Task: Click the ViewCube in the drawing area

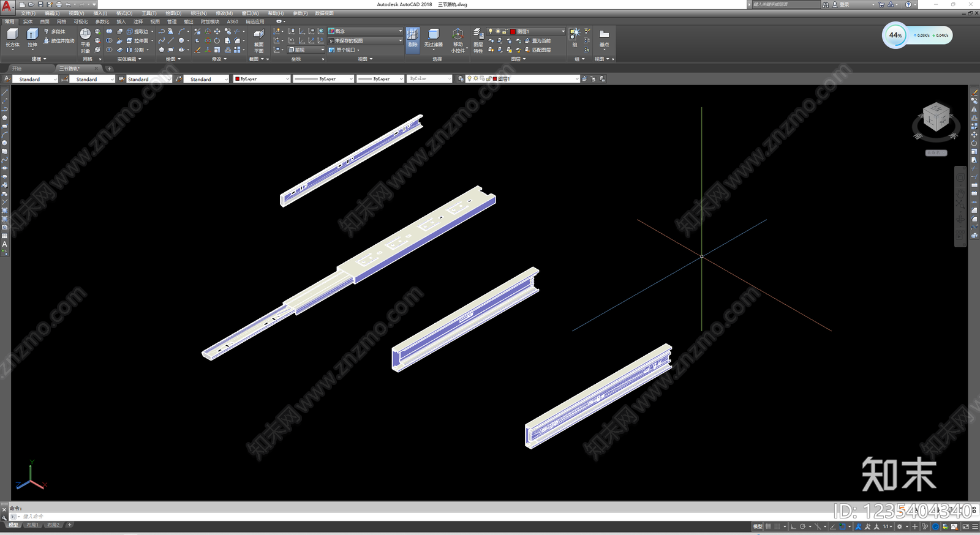Action: (936, 119)
